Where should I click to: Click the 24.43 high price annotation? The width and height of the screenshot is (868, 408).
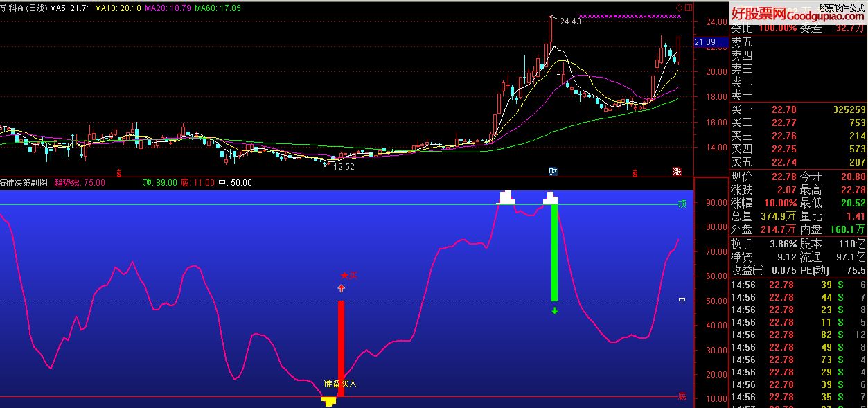569,21
